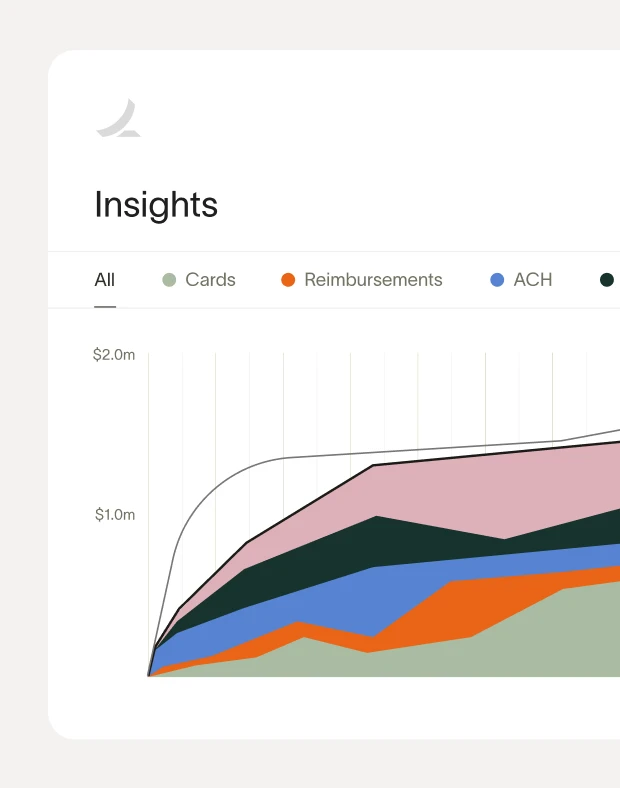620x788 pixels.
Task: Click the $2.0m y-axis label
Action: coord(114,355)
